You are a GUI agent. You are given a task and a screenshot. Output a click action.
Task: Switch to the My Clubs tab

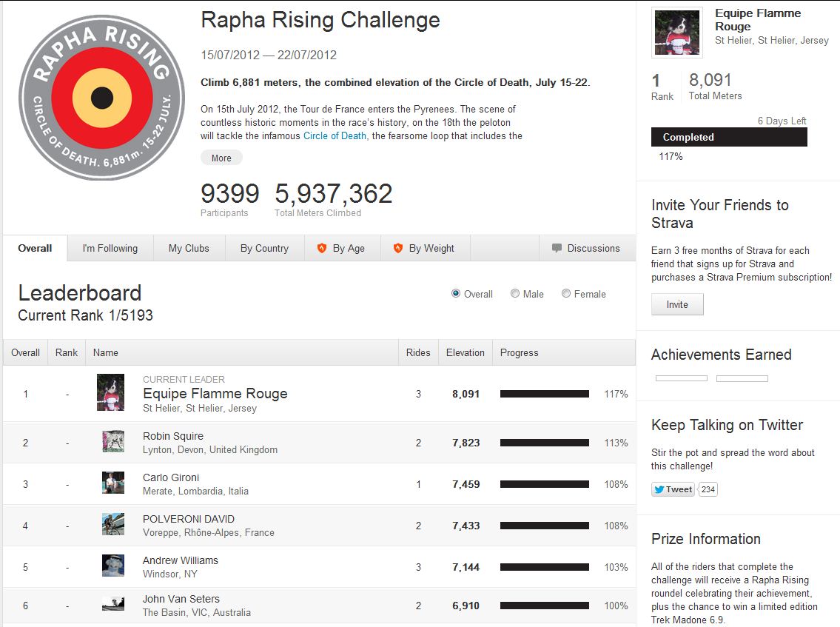[x=189, y=248]
